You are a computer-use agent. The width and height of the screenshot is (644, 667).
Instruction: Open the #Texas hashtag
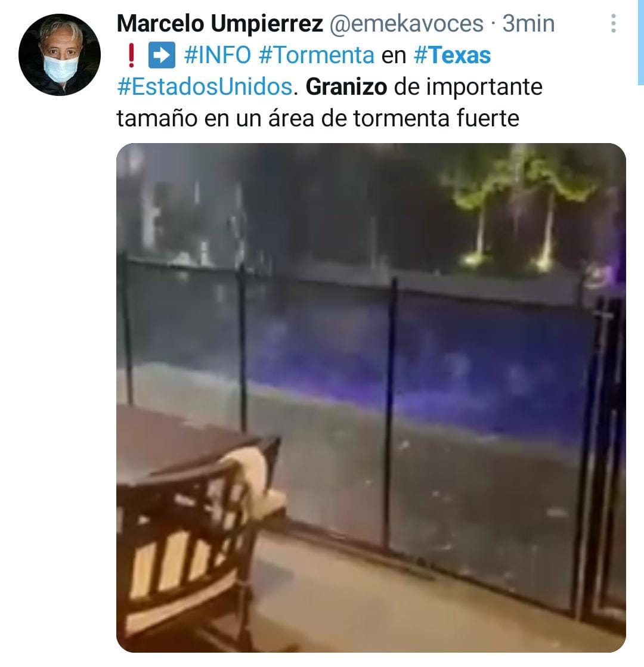click(452, 55)
